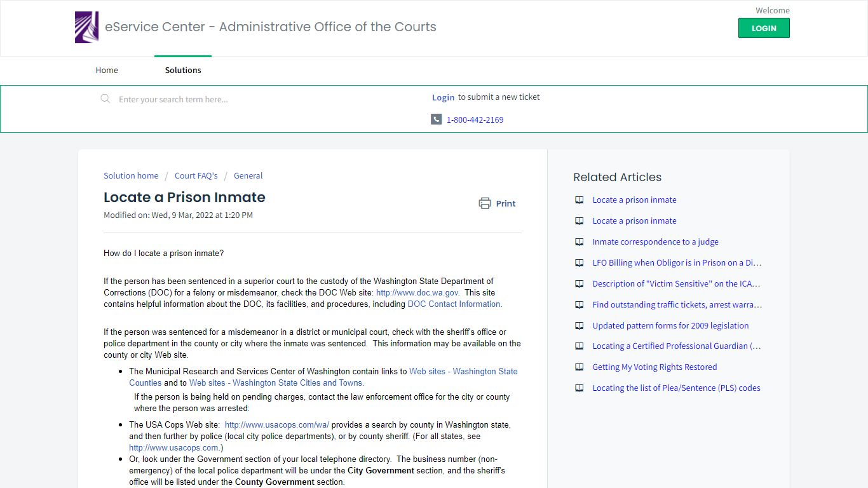Click book icon beside Getting My Voting Rights Restored
Viewport: 868px width, 488px height.
[580, 367]
